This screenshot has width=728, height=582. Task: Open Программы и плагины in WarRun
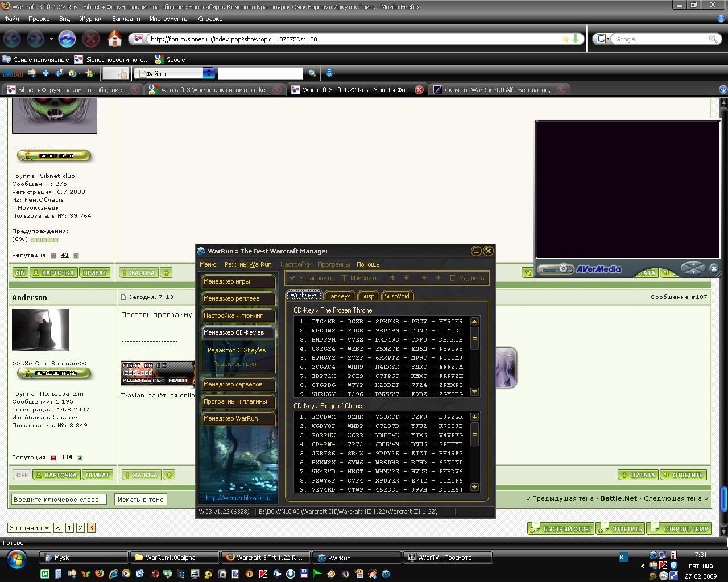point(238,401)
